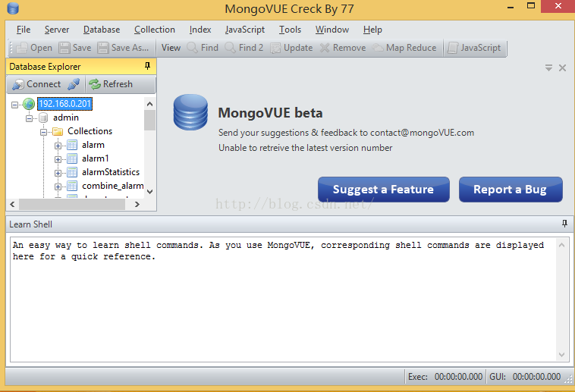Expand the alarm collection node
The width and height of the screenshot is (575, 392).
click(58, 146)
